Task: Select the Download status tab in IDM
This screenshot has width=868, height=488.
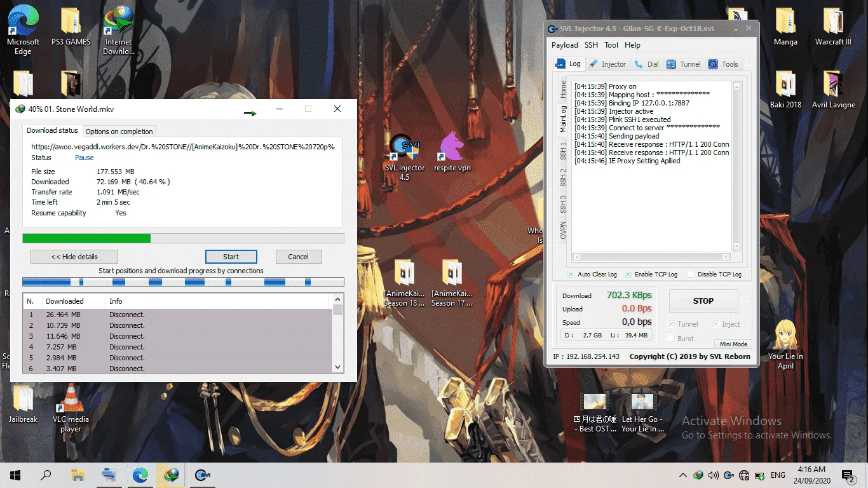Action: click(x=52, y=130)
